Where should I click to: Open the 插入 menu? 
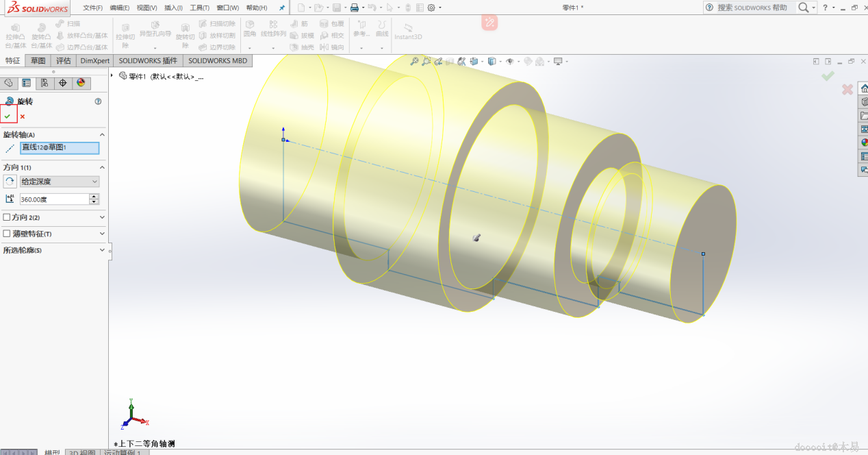[173, 8]
